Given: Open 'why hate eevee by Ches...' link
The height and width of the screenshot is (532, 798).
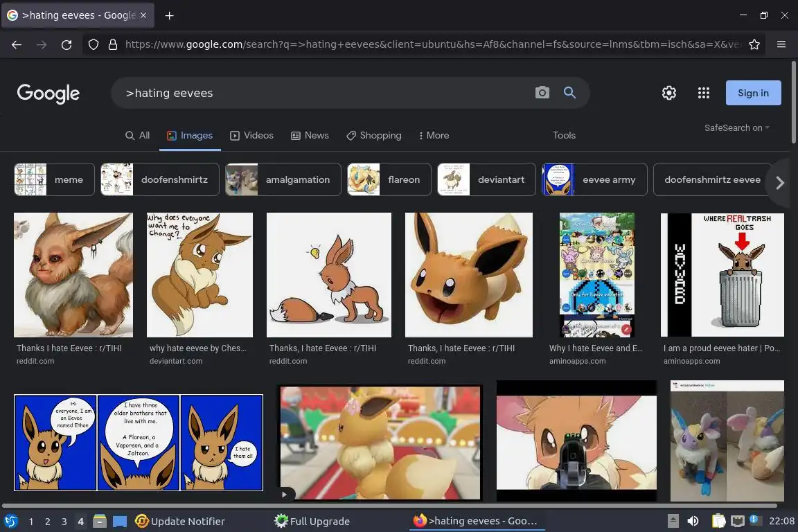Looking at the screenshot, I should tap(197, 348).
